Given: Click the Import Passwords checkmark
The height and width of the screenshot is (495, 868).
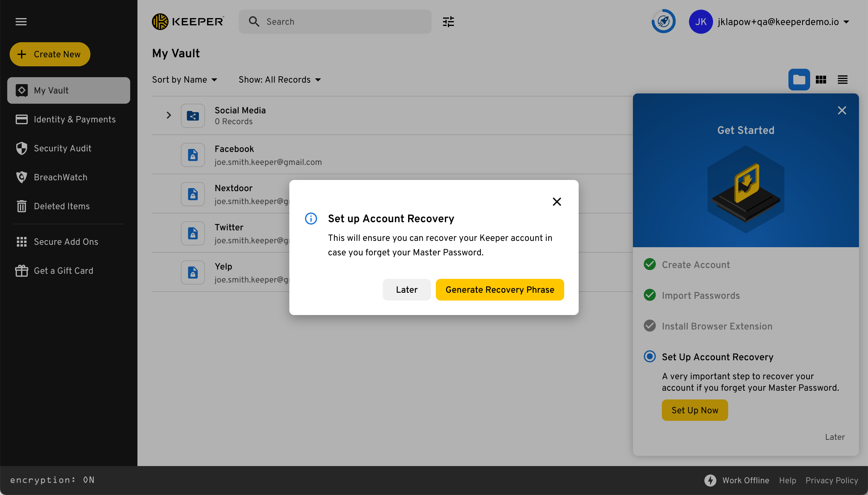Looking at the screenshot, I should (x=649, y=295).
